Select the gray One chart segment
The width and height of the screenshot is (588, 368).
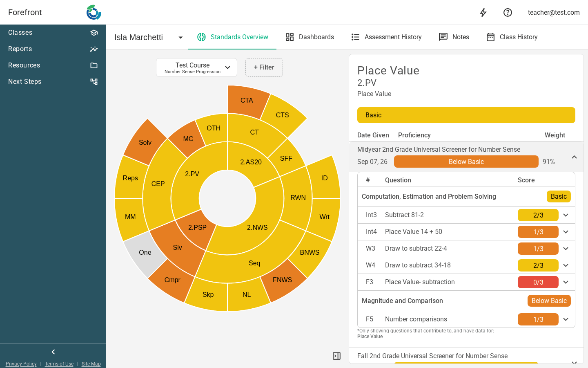[145, 253]
